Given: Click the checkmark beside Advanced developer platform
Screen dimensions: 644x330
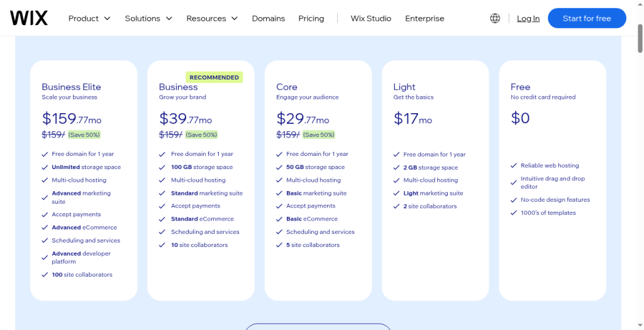Looking at the screenshot, I should pos(45,257).
